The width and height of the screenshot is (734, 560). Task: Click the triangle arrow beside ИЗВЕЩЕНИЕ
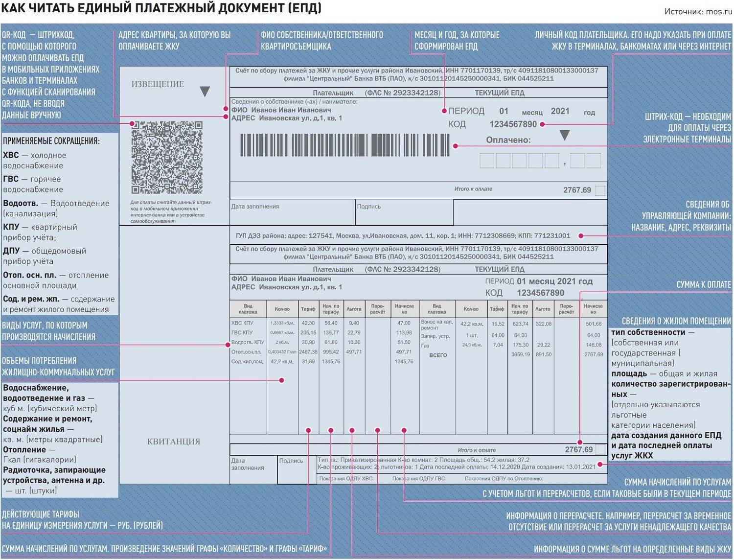coord(205,91)
